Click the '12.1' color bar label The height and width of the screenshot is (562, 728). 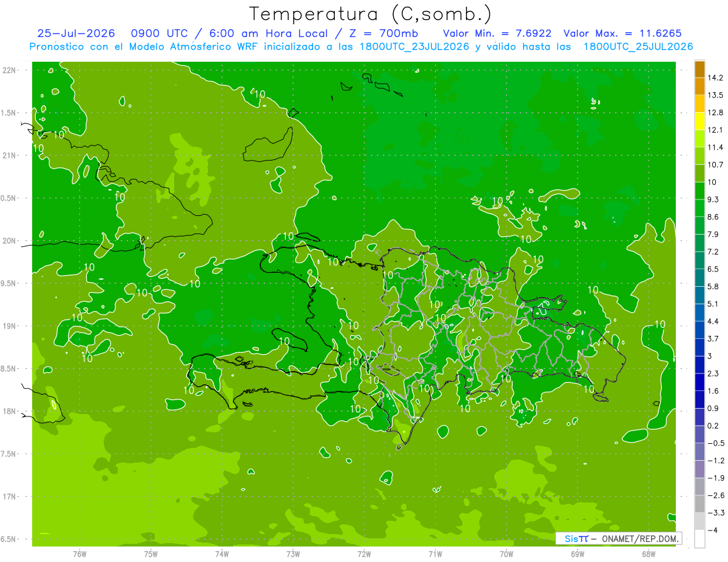tap(716, 130)
